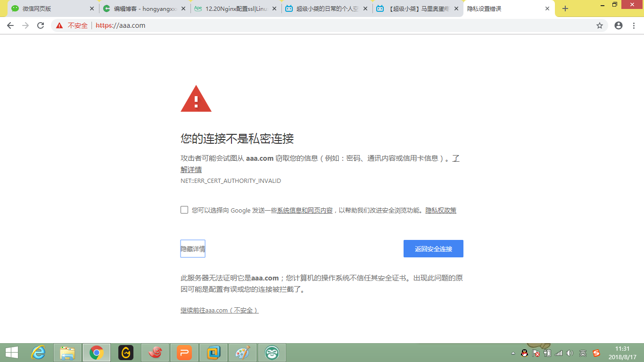Click the Sogou input method S icon

pos(596,353)
